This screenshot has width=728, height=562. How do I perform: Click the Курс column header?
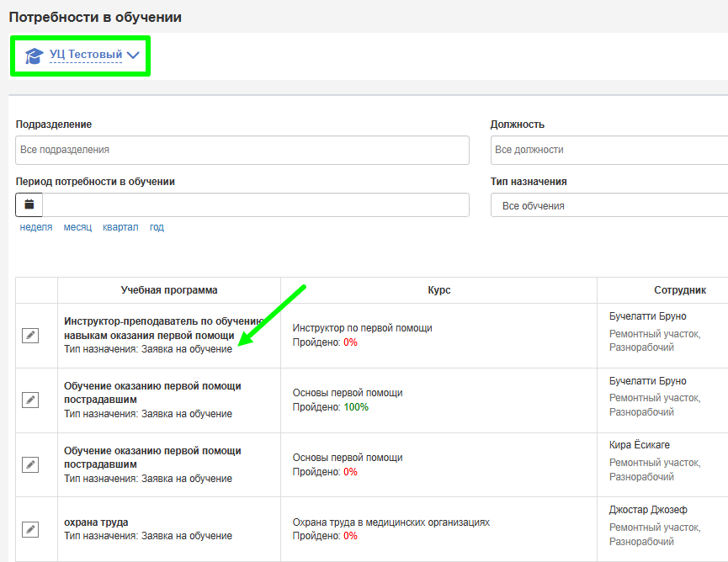click(x=438, y=290)
